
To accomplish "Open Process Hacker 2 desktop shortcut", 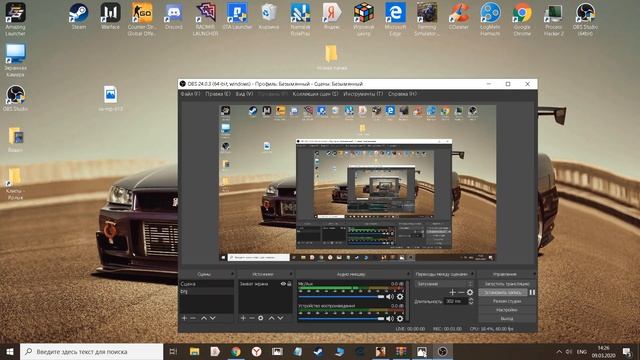I will [553, 20].
